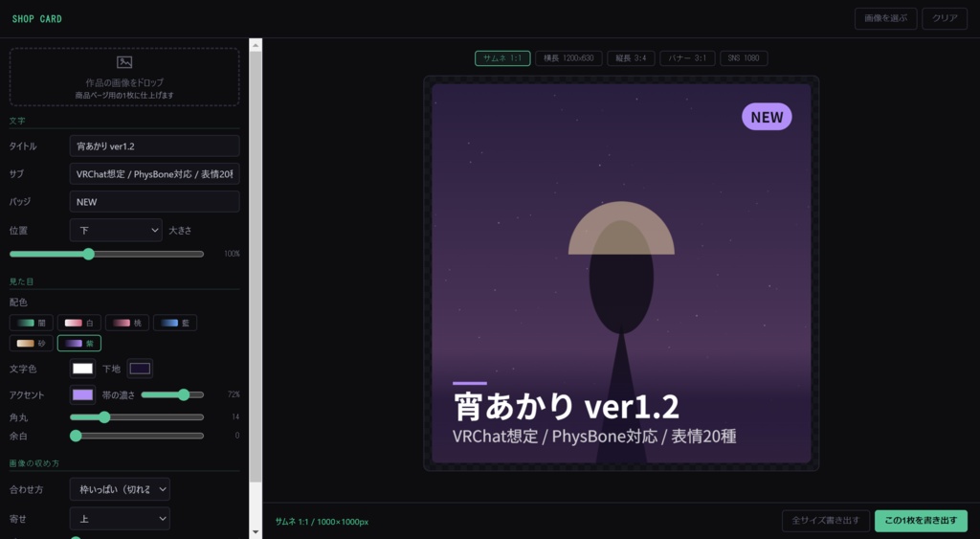The height and width of the screenshot is (539, 980).
Task: Click the 角丸 slider handle
Action: click(x=104, y=417)
